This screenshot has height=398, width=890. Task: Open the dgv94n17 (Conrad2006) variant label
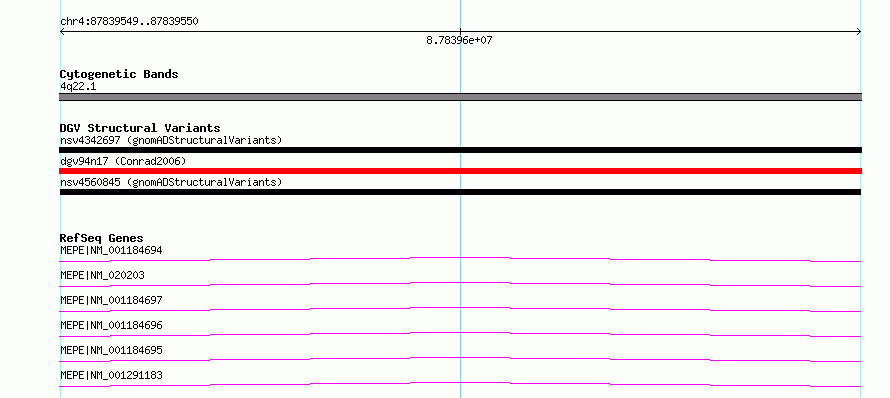pos(123,161)
